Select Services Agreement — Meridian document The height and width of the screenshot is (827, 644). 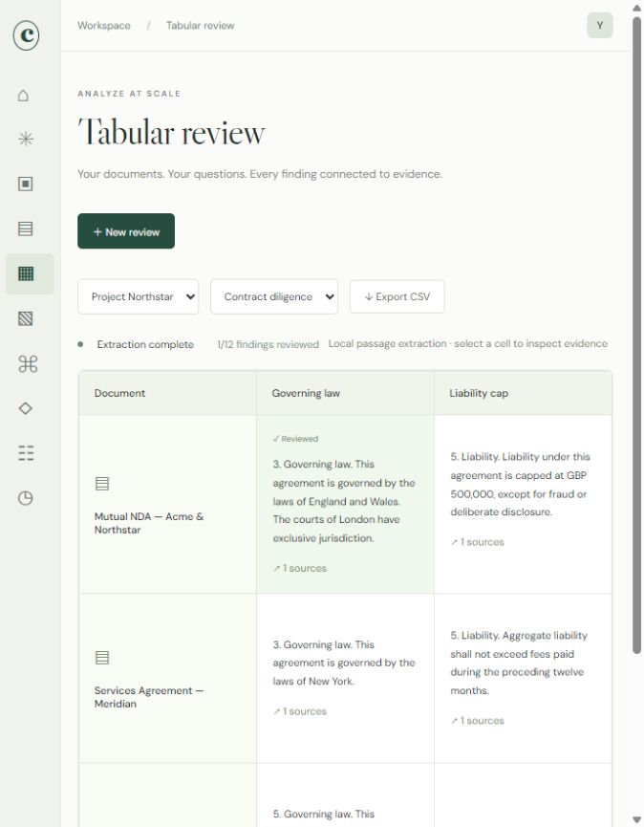[149, 697]
